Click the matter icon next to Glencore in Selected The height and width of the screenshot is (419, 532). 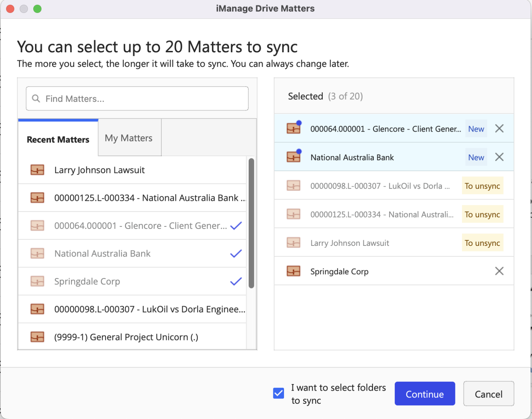click(x=293, y=128)
